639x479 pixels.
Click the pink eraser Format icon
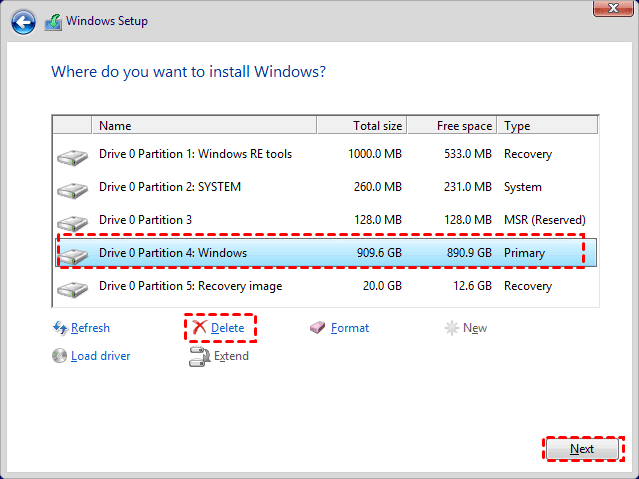click(318, 328)
